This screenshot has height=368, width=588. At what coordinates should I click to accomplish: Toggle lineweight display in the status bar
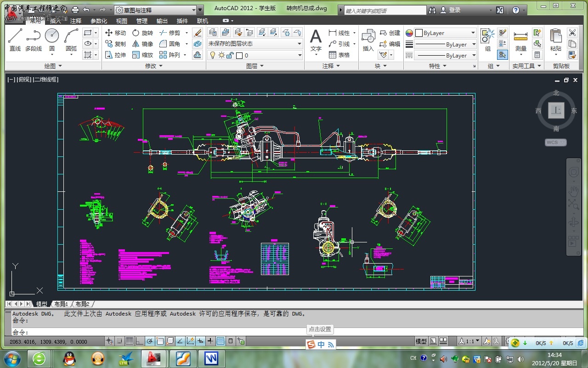click(210, 341)
